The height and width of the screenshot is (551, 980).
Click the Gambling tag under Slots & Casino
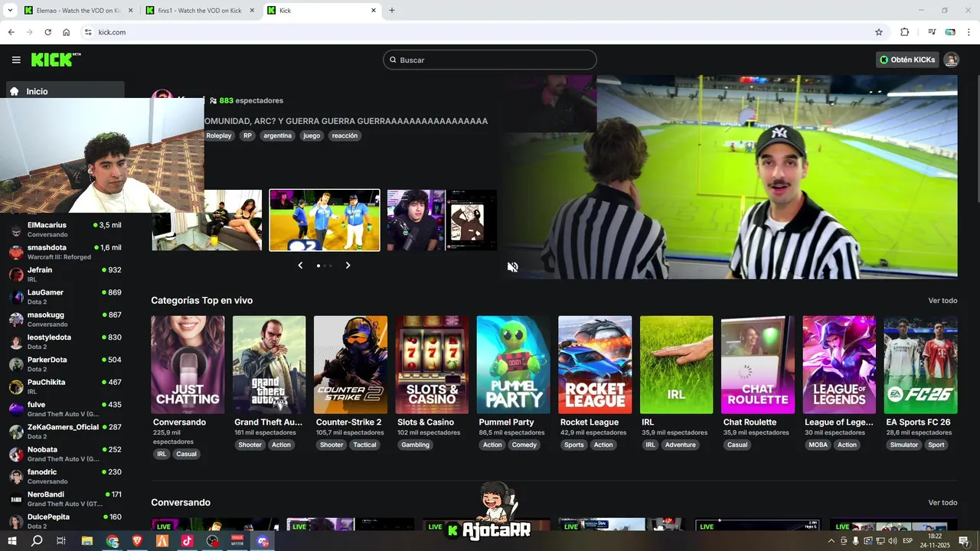[x=416, y=445]
